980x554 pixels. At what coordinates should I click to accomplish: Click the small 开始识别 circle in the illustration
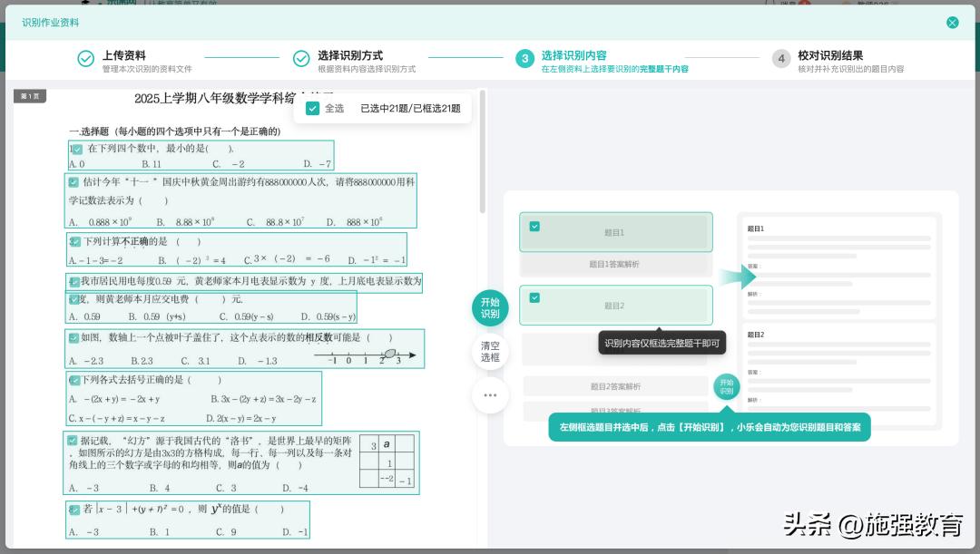[726, 386]
